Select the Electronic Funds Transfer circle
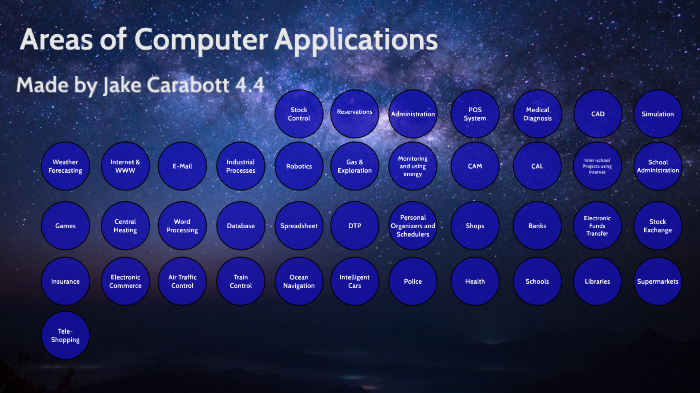This screenshot has height=393, width=700. click(598, 226)
